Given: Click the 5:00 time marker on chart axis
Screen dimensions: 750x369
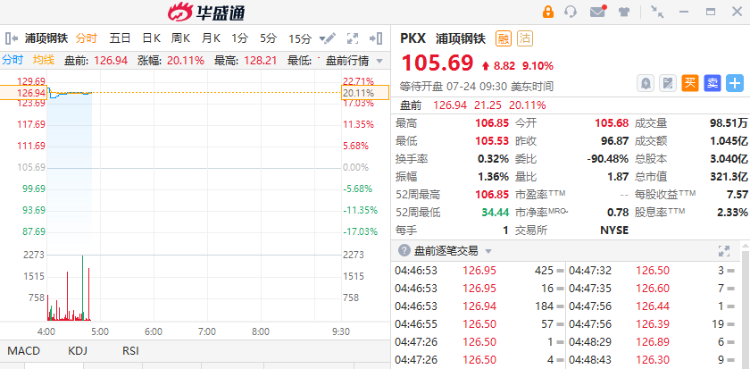Looking at the screenshot, I should tap(100, 331).
